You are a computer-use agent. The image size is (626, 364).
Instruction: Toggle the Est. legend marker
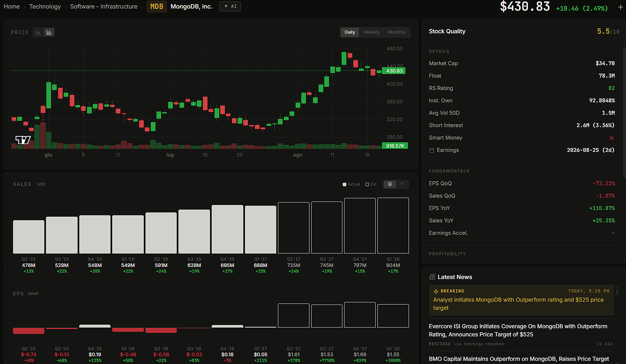(x=367, y=184)
